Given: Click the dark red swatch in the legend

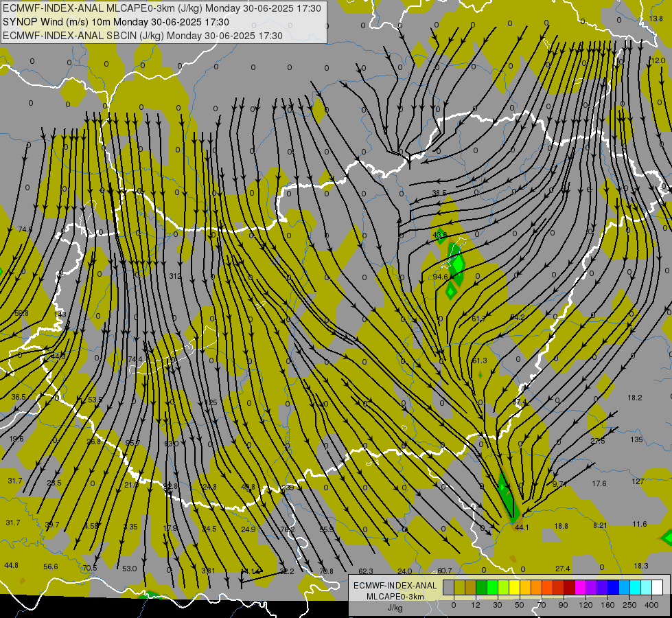Looking at the screenshot, I should click(x=570, y=587).
